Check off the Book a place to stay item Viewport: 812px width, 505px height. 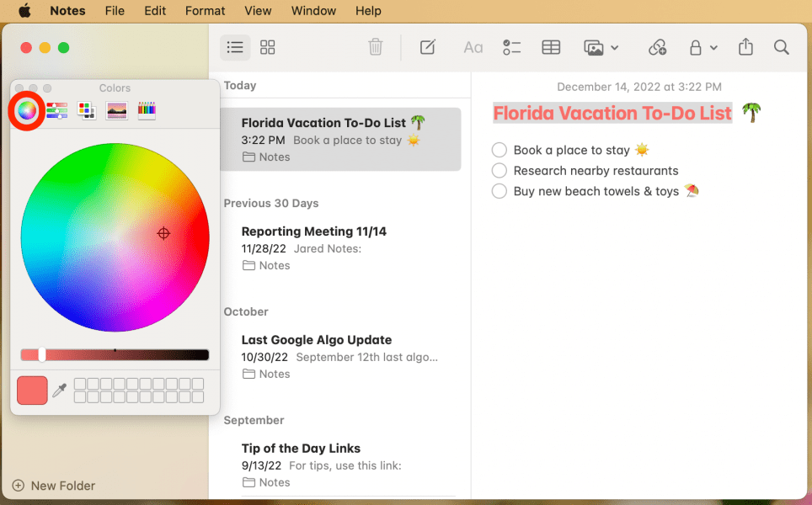tap(498, 150)
